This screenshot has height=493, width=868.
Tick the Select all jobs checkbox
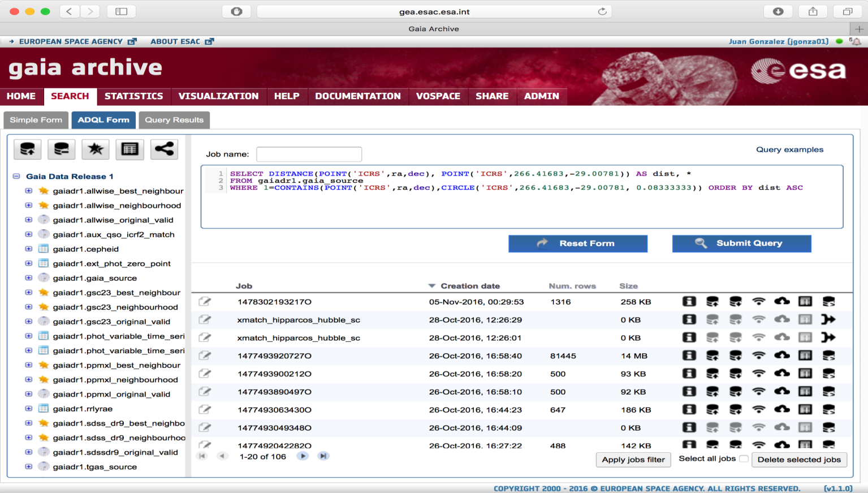tap(744, 459)
